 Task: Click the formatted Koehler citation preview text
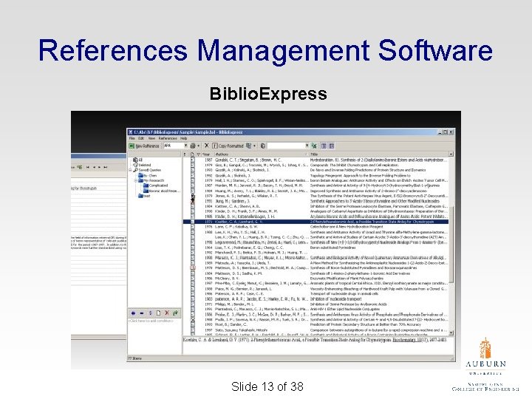pyautogui.click(x=315, y=340)
